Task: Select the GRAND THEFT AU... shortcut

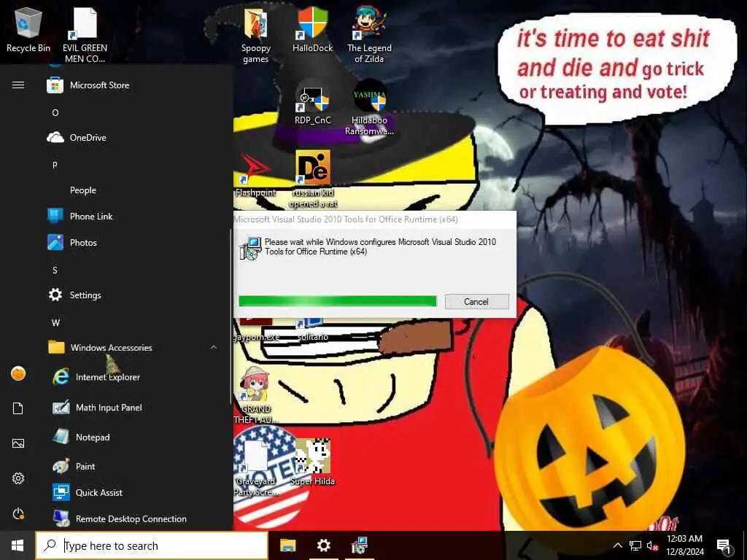Action: pyautogui.click(x=256, y=394)
